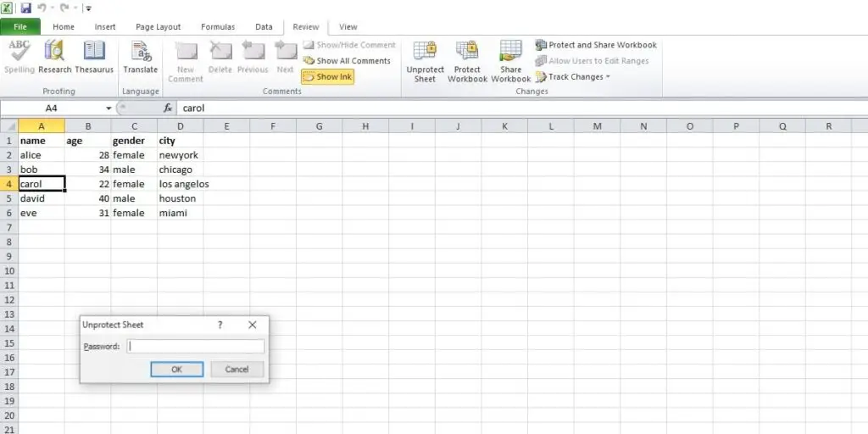Select column A header
The image size is (868, 434).
pos(42,126)
